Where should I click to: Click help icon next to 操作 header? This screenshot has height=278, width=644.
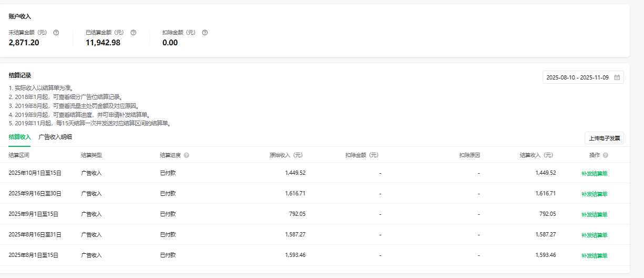coord(606,155)
